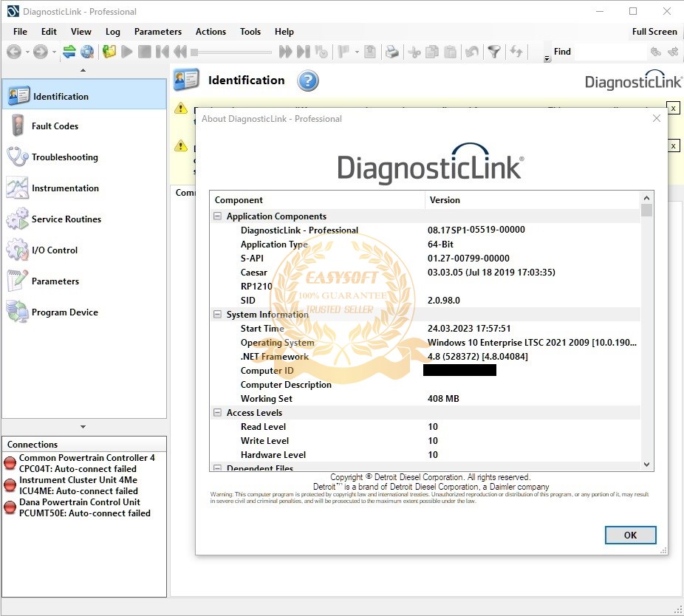Click the printer icon in toolbar
The image size is (684, 616).
tap(391, 52)
